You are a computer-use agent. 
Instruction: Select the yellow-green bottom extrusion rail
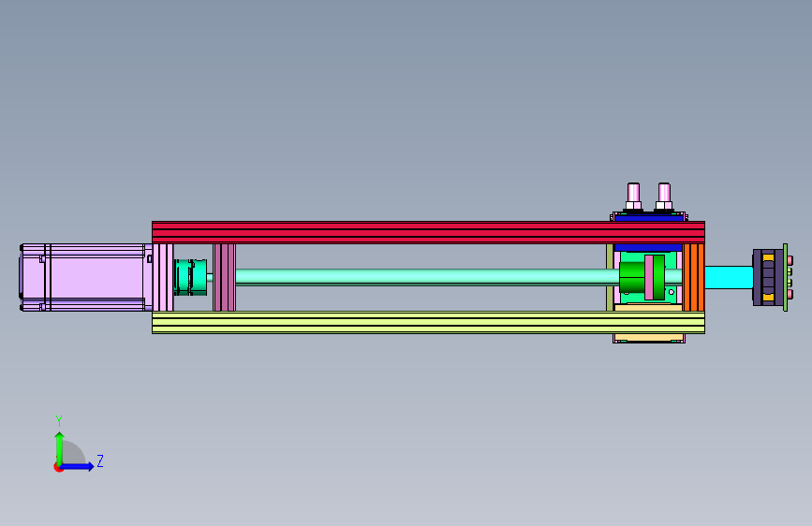pyautogui.click(x=428, y=323)
